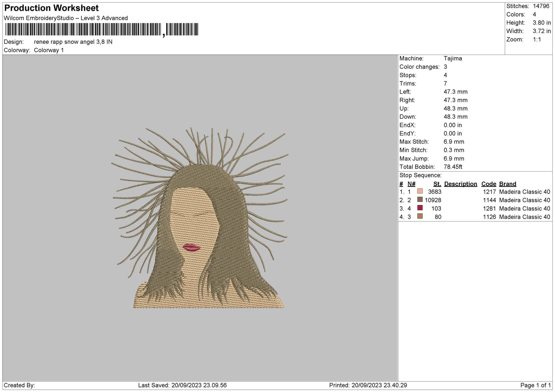Click the Trims value 7
The width and height of the screenshot is (555, 392).
click(446, 84)
